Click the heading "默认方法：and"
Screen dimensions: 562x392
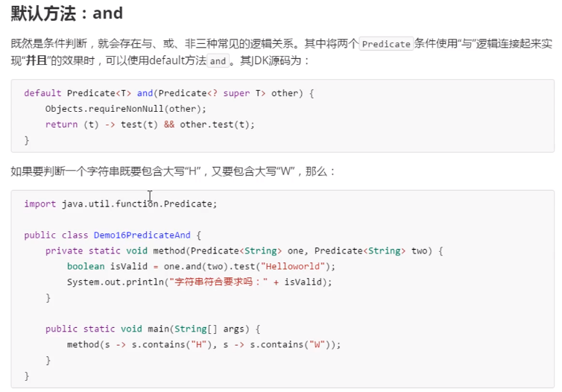tap(67, 13)
